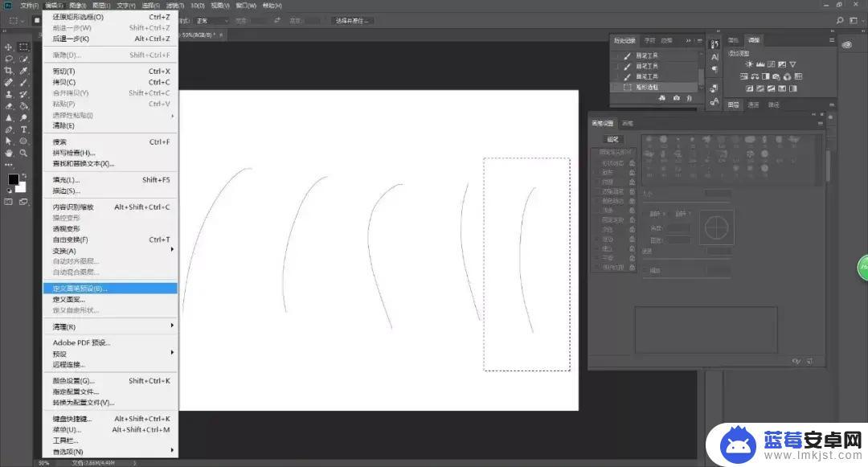Choose 后退一步(K) menu entry
Screen dimensions: 868x467
coord(110,39)
